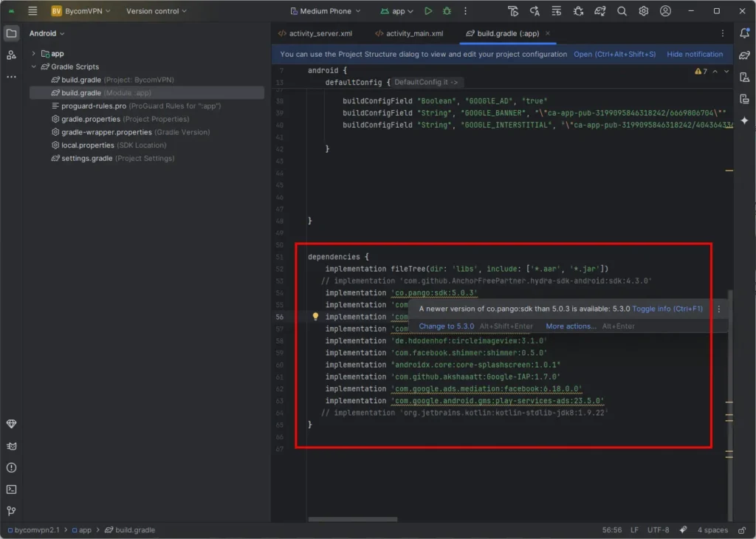Image resolution: width=756 pixels, height=539 pixels.
Task: Open the Android project view dropdown
Action: pos(47,33)
